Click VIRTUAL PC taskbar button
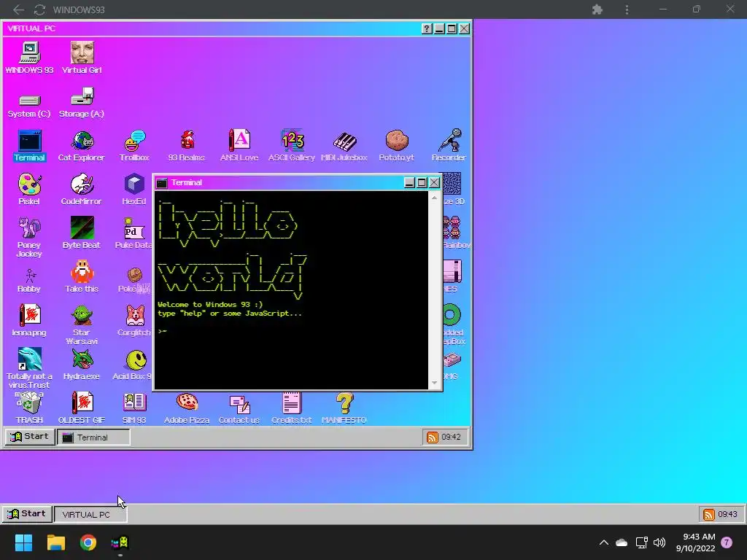The width and height of the screenshot is (747, 560). pos(90,514)
